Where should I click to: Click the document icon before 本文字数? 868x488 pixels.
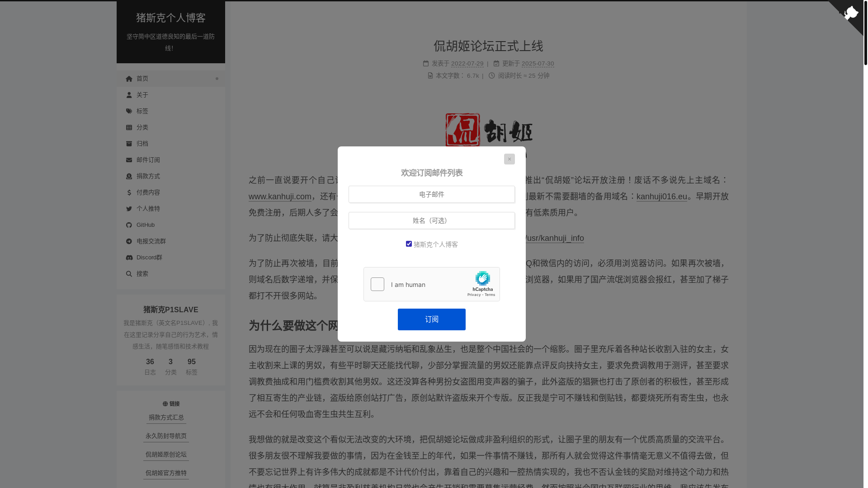pos(430,75)
